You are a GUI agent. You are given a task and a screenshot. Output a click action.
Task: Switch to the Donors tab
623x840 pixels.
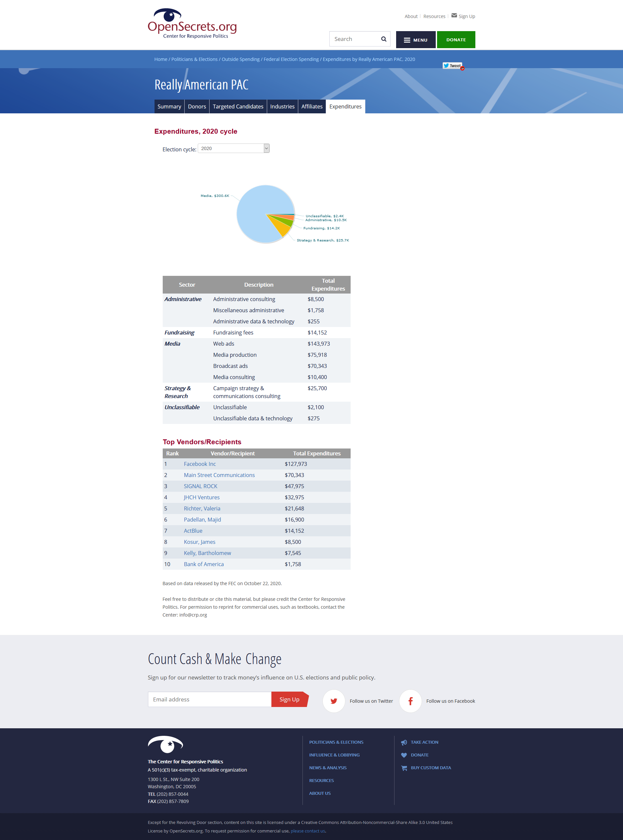coord(197,106)
